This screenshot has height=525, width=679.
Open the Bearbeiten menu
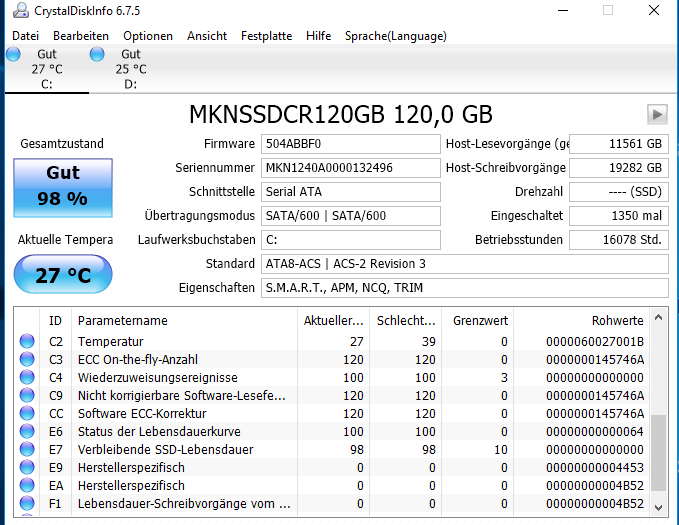pyautogui.click(x=81, y=36)
